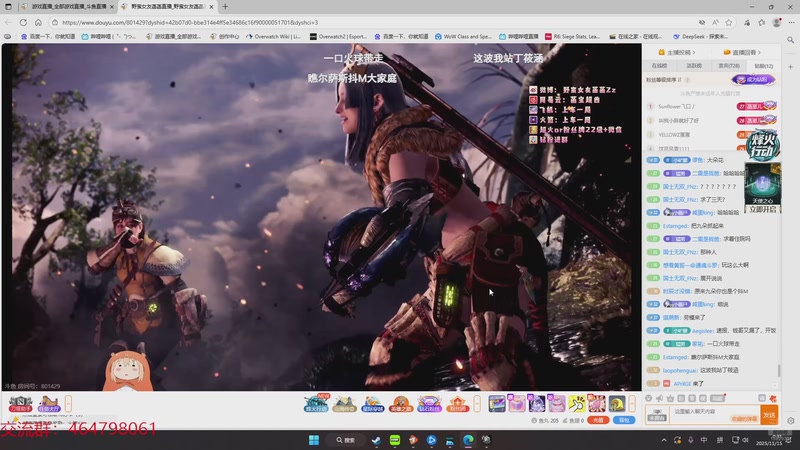Go to browser home via house icon
Image resolution: width=800 pixels, height=450 pixels.
pyautogui.click(x=38, y=22)
